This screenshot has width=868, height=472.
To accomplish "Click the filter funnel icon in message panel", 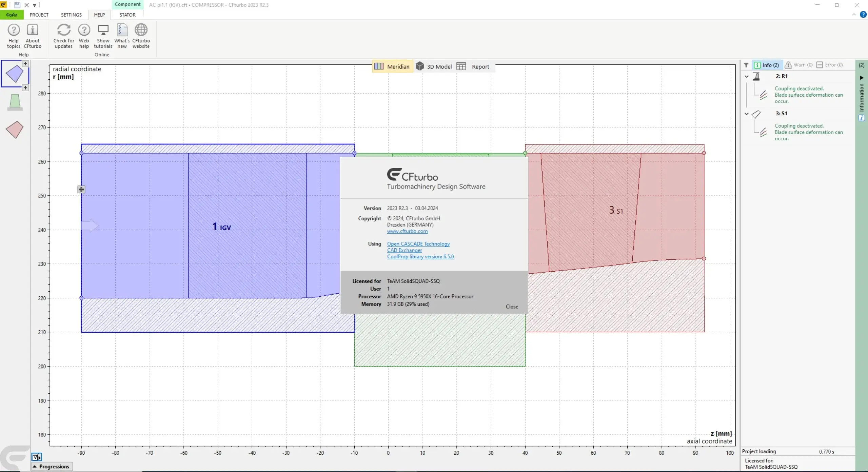I will pyautogui.click(x=746, y=65).
